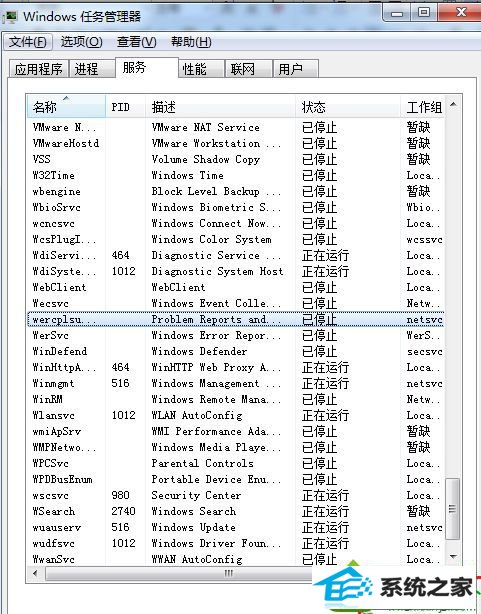Click the Task Manager title bar icon
The width and height of the screenshot is (481, 614).
[x=10, y=16]
